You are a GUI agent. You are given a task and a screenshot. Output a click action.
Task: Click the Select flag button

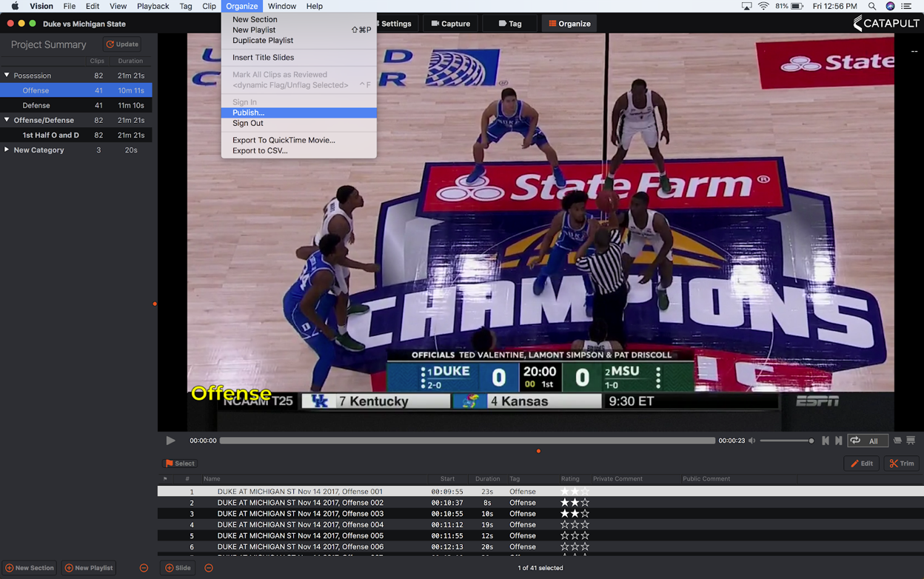pos(180,463)
